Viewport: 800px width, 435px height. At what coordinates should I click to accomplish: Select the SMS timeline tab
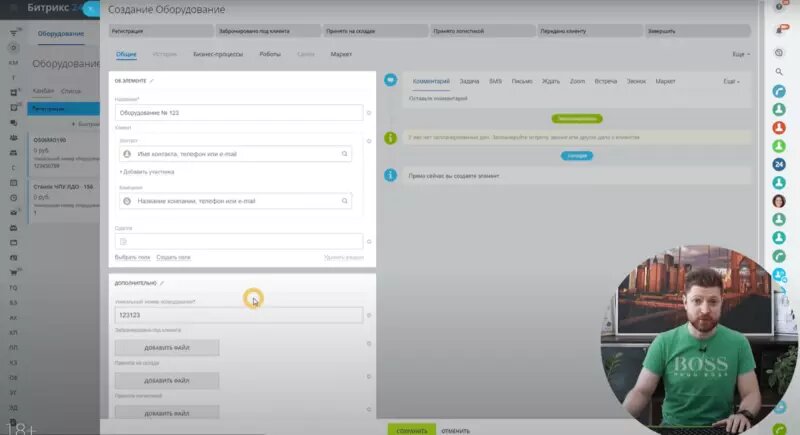495,82
